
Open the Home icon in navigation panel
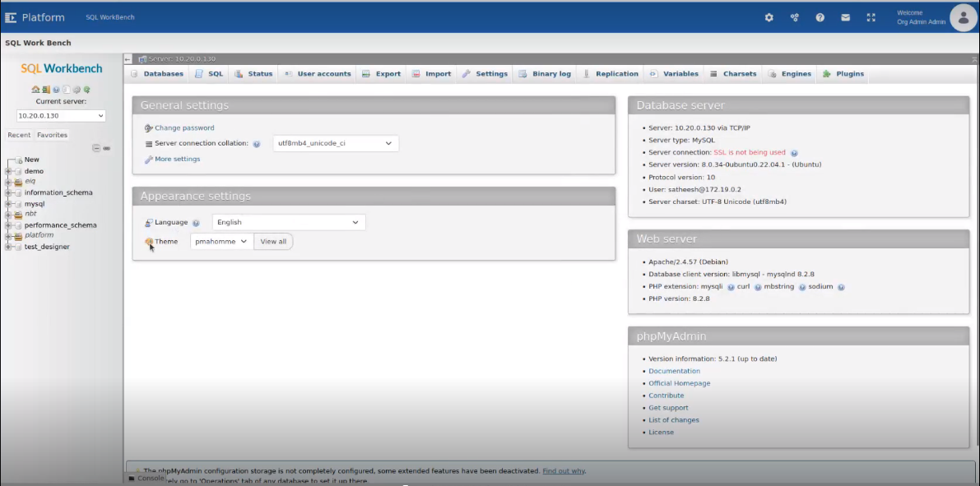click(35, 90)
